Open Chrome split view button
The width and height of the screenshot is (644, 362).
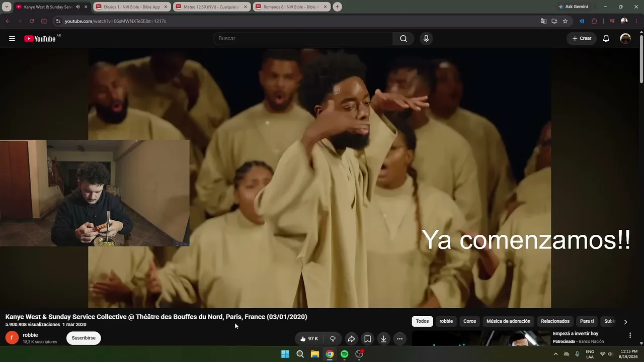[x=44, y=21]
